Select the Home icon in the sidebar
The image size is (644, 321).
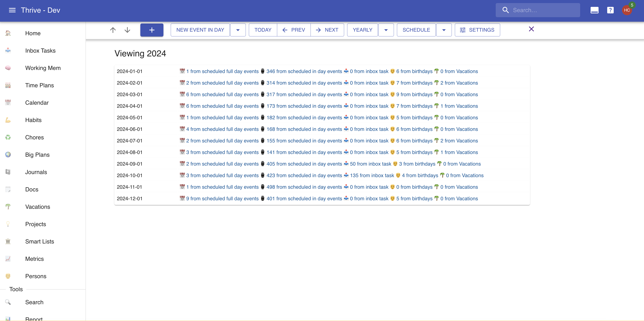(8, 33)
